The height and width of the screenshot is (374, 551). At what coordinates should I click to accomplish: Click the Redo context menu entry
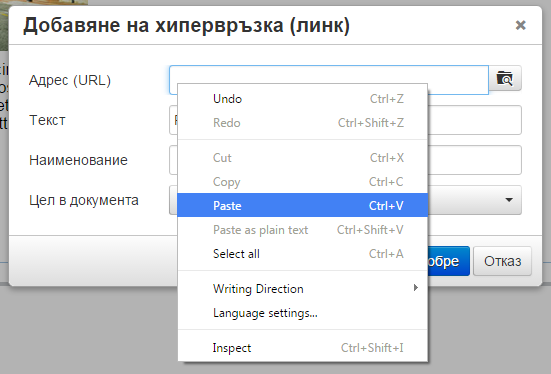tap(303, 123)
